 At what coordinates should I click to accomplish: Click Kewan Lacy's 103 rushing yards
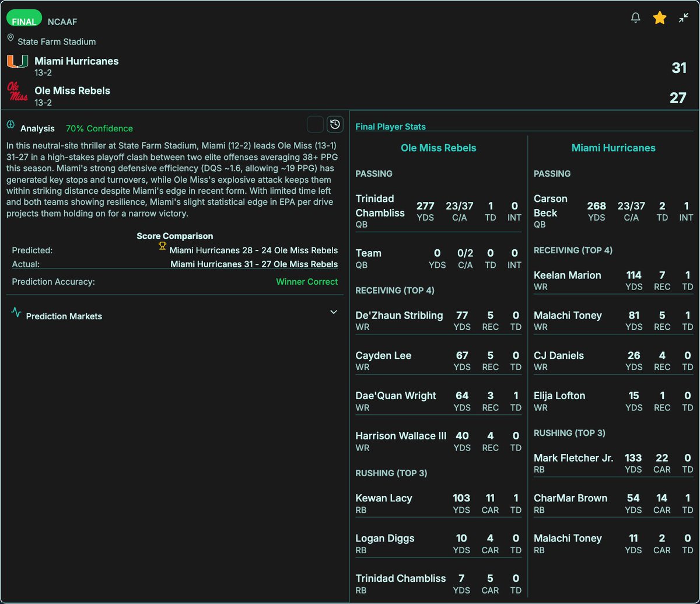tap(461, 498)
